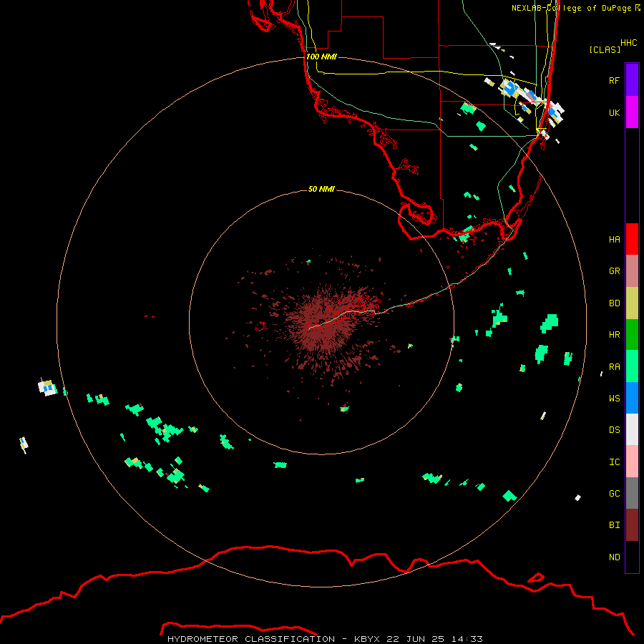Pick the HR dark green legend swatch
This screenshot has width=644, height=644.
point(632,335)
